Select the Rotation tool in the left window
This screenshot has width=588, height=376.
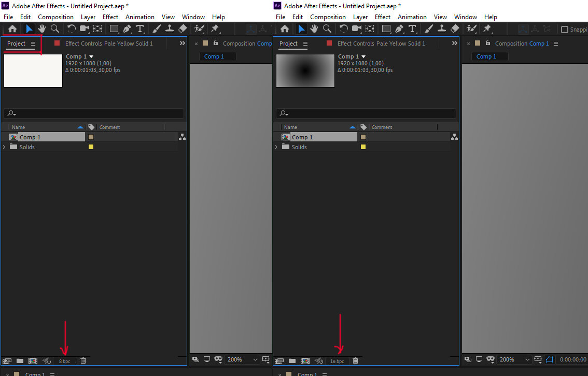71,29
